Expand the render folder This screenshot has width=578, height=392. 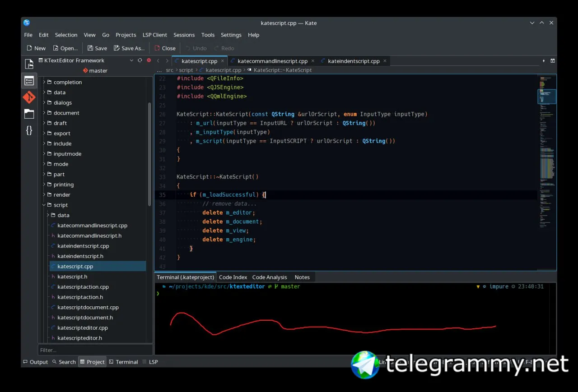tap(44, 195)
